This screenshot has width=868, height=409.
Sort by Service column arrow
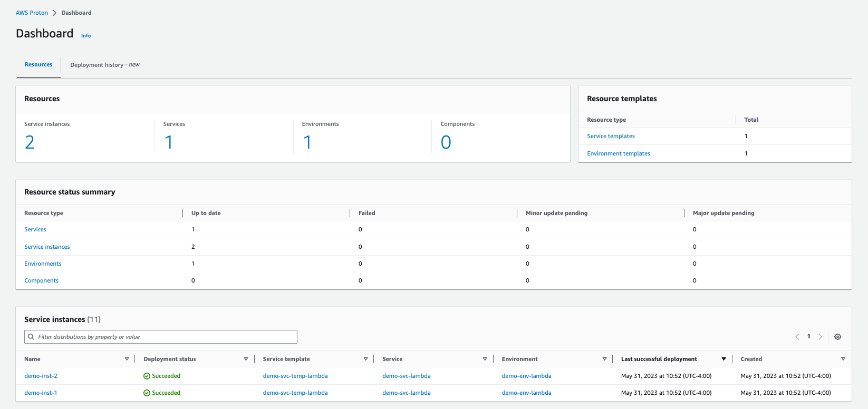coord(485,359)
